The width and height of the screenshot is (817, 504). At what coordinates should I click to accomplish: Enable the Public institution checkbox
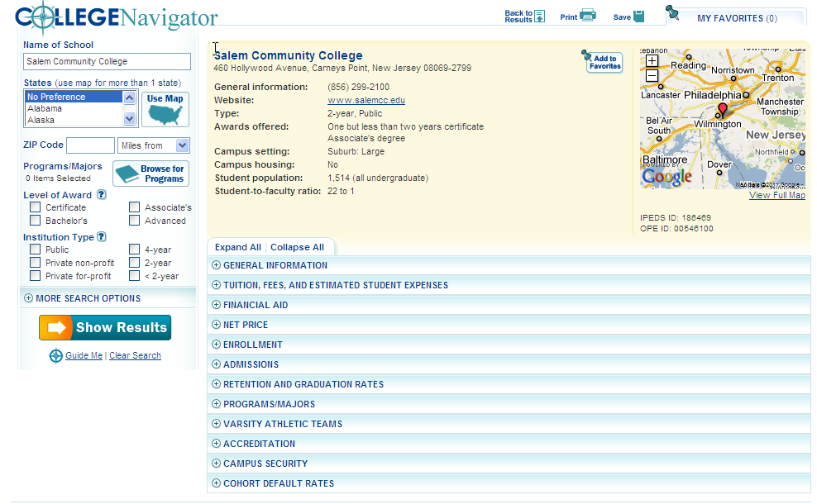35,249
